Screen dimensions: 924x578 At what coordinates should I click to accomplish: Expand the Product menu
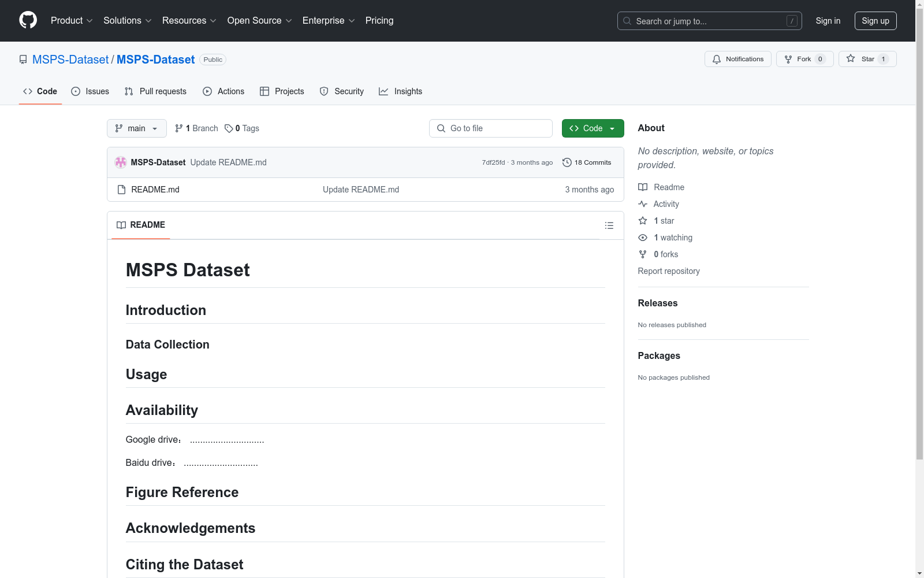click(x=72, y=20)
